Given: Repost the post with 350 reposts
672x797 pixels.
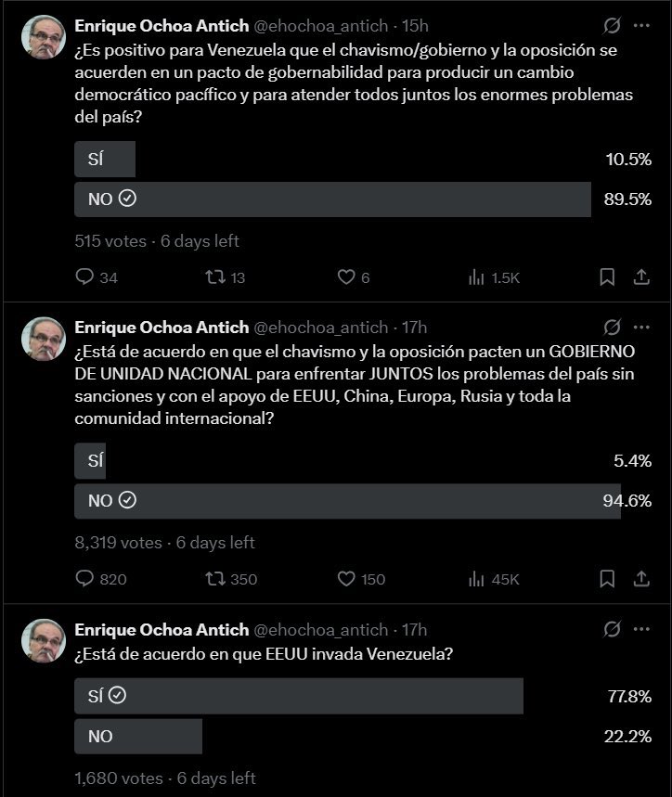Looking at the screenshot, I should [215, 579].
